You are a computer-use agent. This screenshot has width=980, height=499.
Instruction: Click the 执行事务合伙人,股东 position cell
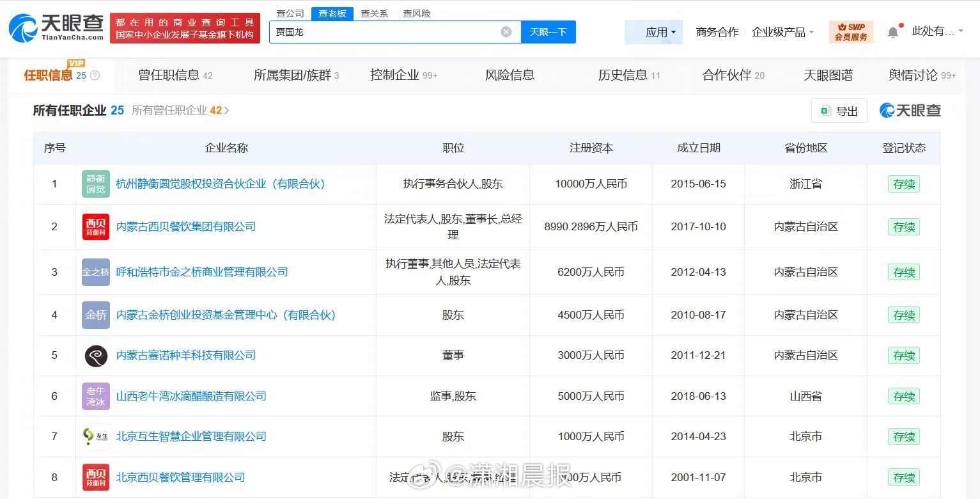[453, 184]
